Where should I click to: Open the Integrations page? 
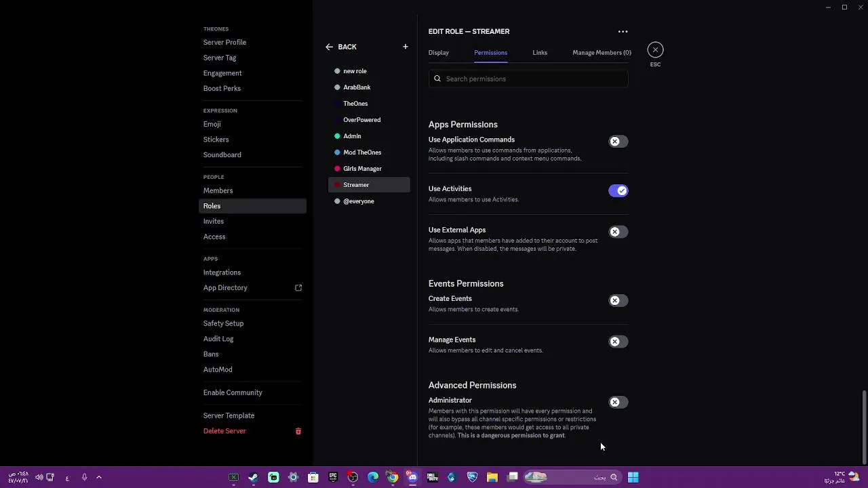(x=222, y=272)
